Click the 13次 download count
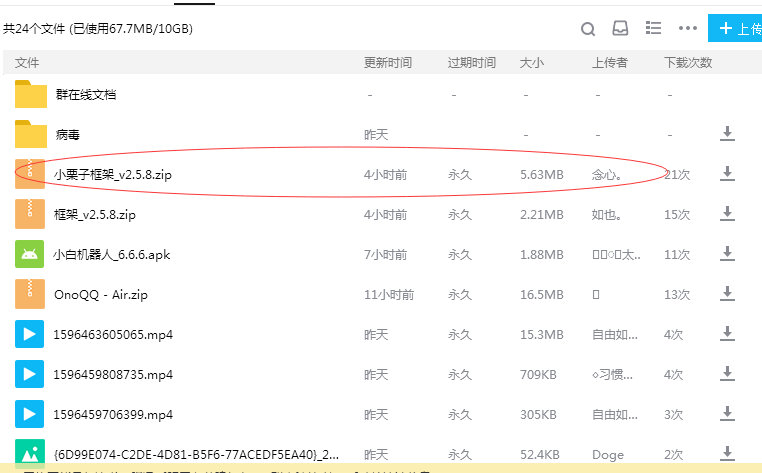 point(677,295)
